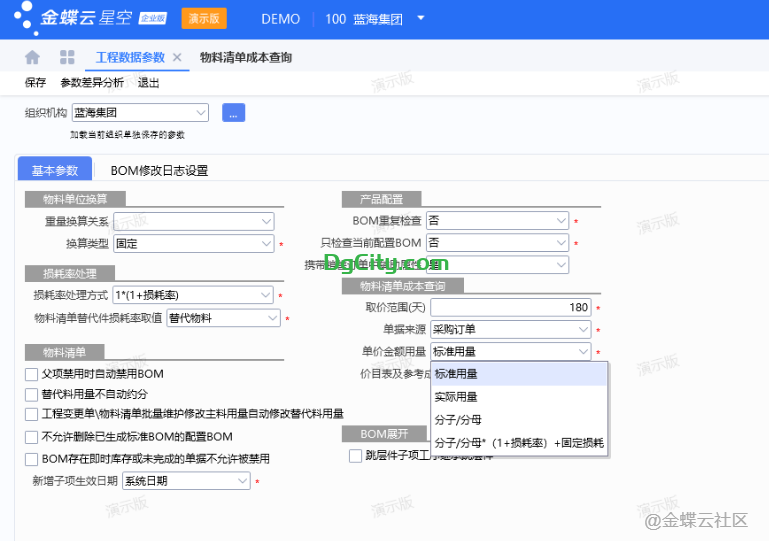The height and width of the screenshot is (541, 769).
Task: Click the home icon in tab bar
Action: [32, 57]
